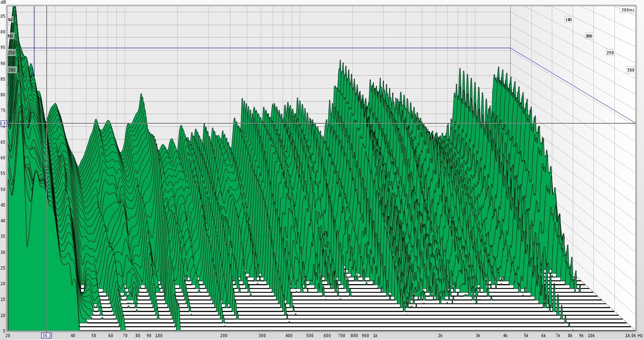Image resolution: width=644 pixels, height=340 pixels.
Task: Click the 9k frequency axis label
Action: click(x=581, y=335)
